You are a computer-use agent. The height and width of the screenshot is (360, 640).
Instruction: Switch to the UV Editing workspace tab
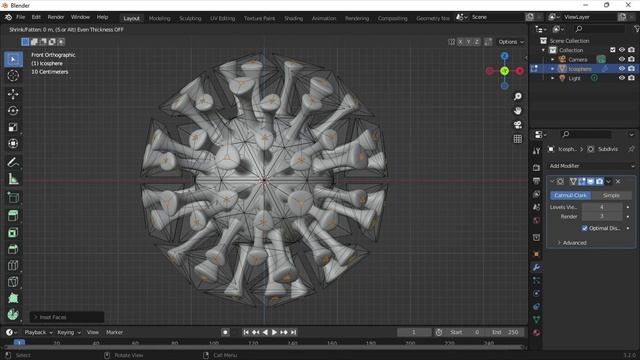(x=222, y=18)
